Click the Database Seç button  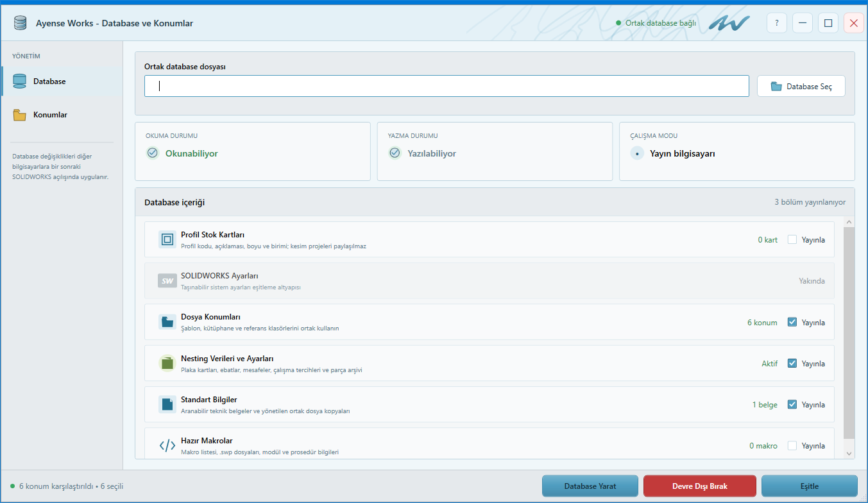coord(801,86)
